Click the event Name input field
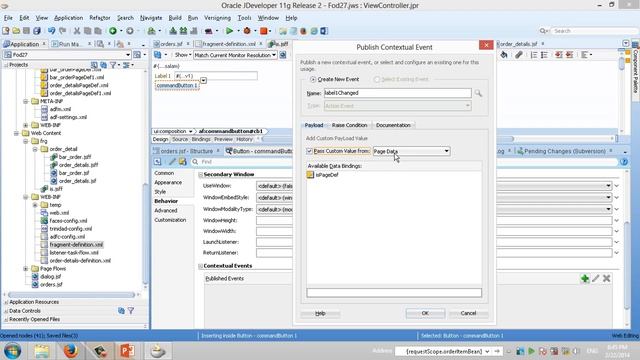The width and height of the screenshot is (640, 360). [x=398, y=93]
